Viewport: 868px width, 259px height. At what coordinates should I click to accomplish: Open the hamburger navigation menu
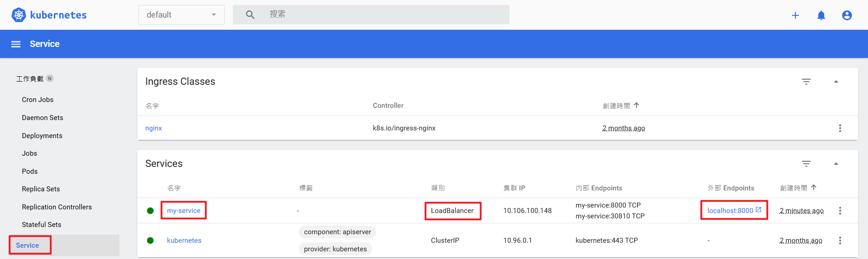click(x=16, y=44)
